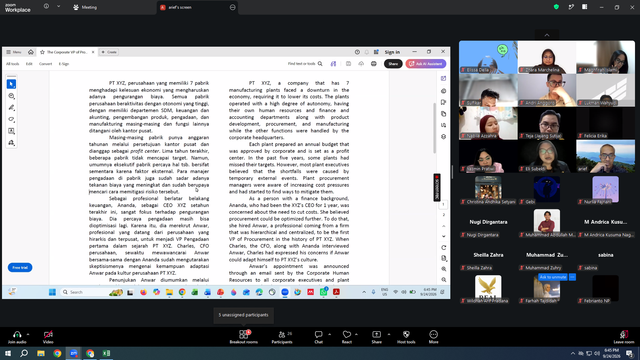Open Excel from the Windows taskbar
The width and height of the screenshot is (640, 360).
pyautogui.click(x=106, y=353)
